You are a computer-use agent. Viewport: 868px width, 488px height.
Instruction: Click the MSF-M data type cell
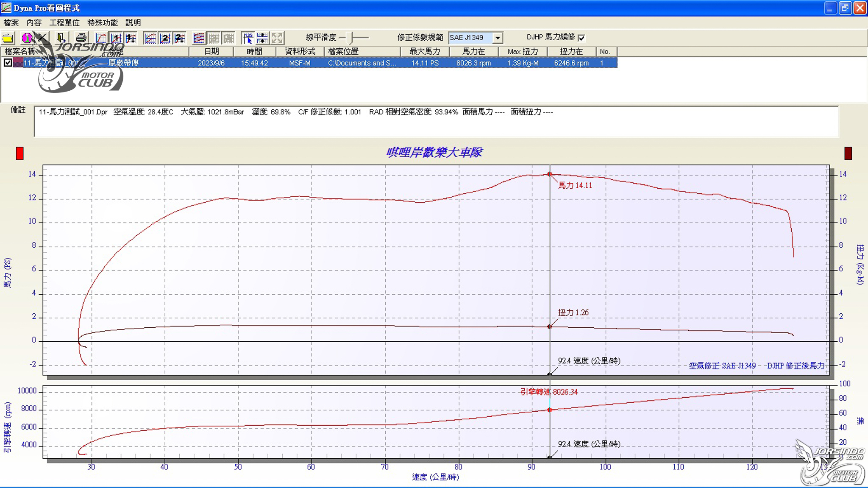click(x=300, y=63)
